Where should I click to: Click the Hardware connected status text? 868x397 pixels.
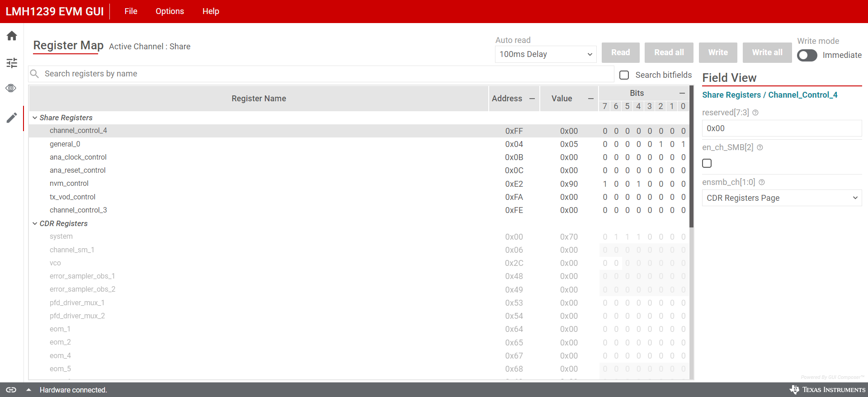[73, 390]
